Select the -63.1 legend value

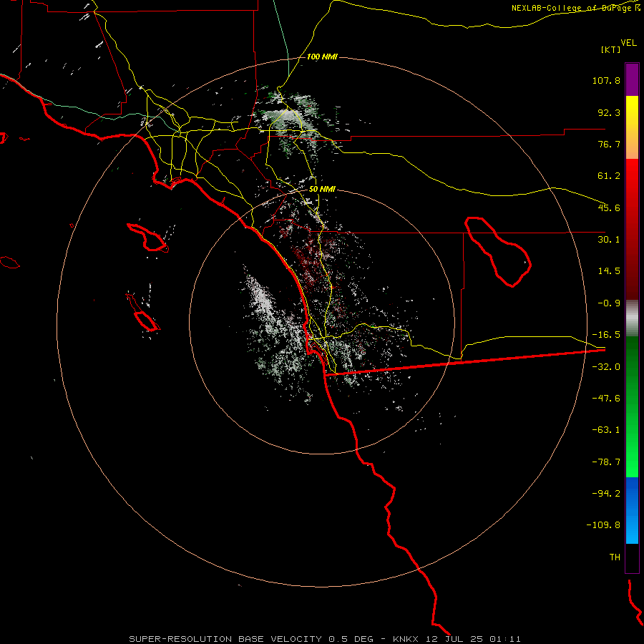(x=606, y=430)
